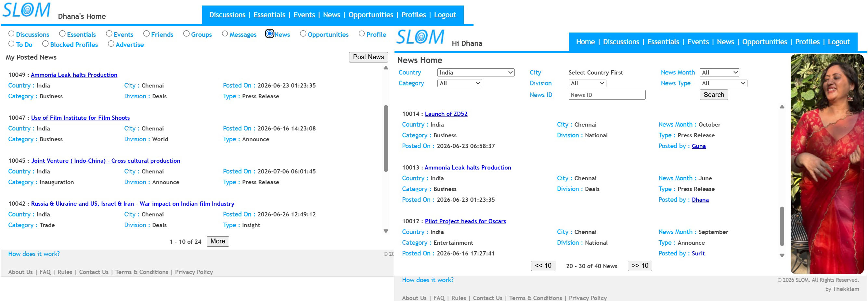The image size is (868, 301).
Task: Click the '20 - 30 of 40 News' count text
Action: tap(591, 266)
